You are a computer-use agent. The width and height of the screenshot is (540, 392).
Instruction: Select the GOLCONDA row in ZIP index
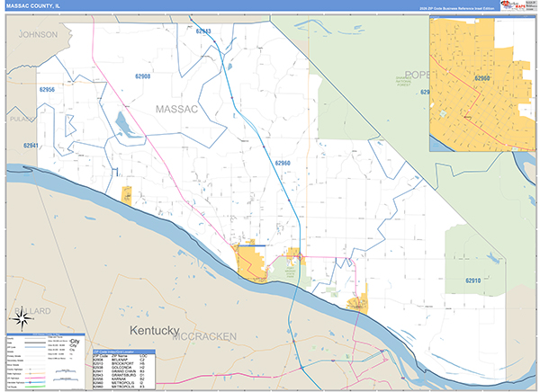tap(124, 367)
